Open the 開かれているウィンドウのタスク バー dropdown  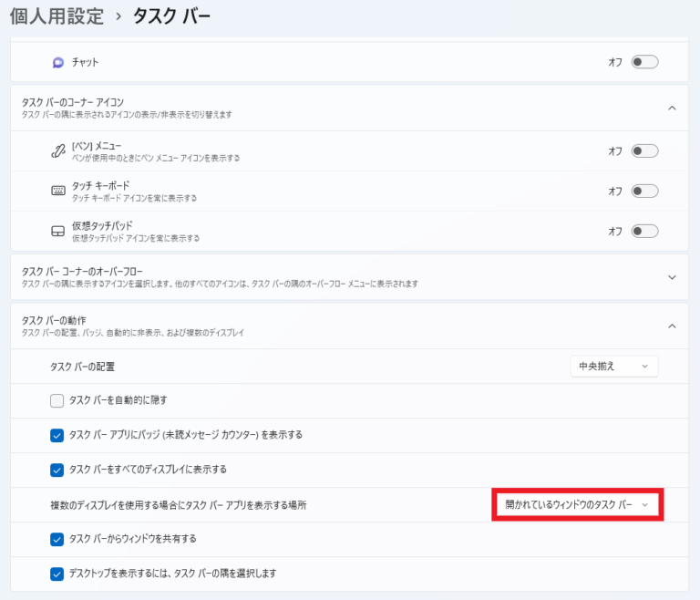pyautogui.click(x=577, y=504)
